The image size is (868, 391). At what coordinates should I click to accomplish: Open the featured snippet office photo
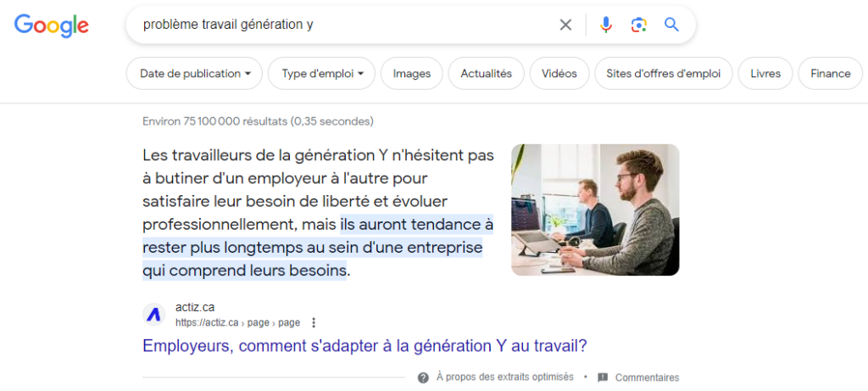pos(595,209)
